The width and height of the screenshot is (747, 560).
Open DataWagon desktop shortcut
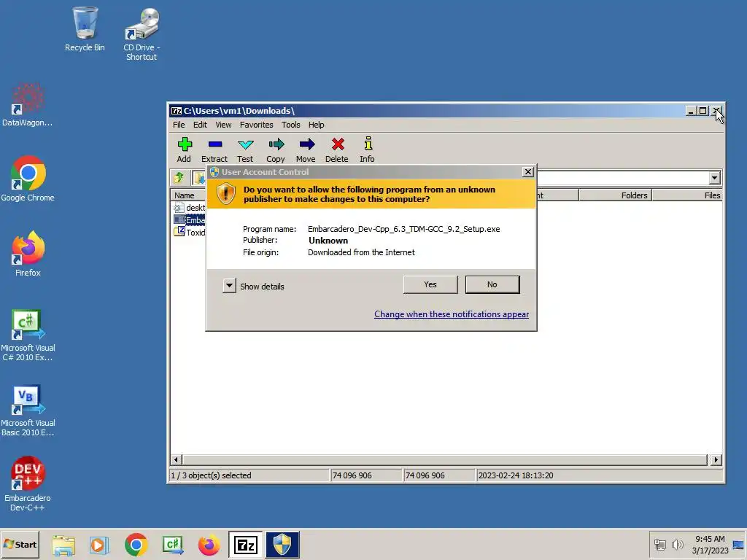pyautogui.click(x=28, y=105)
